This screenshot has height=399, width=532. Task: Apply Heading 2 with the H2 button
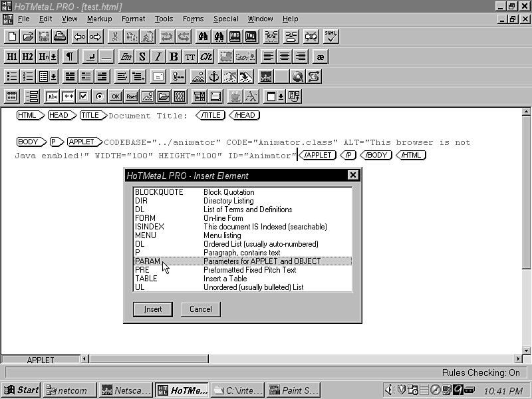28,57
